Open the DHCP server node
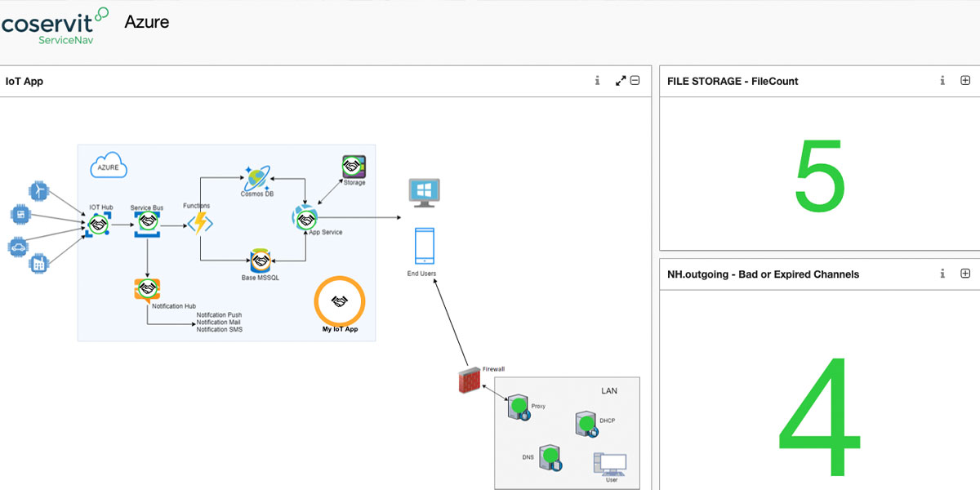The image size is (980, 490). (x=588, y=425)
